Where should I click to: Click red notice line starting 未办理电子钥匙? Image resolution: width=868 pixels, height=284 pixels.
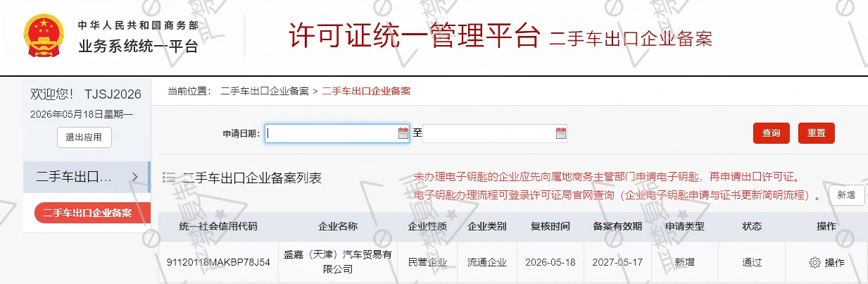[x=607, y=177]
